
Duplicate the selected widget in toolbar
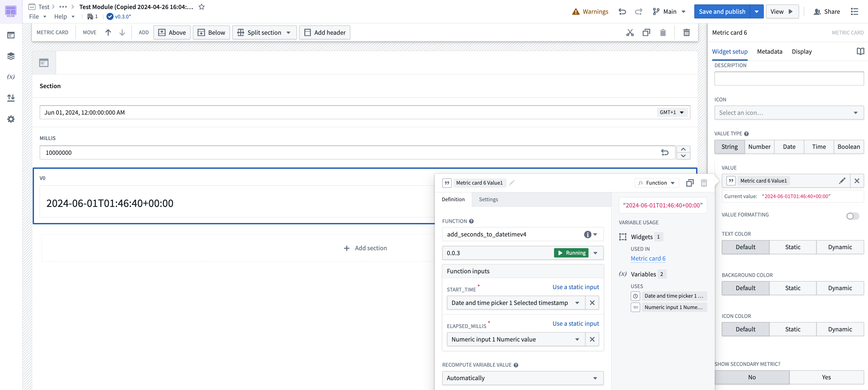click(x=646, y=32)
